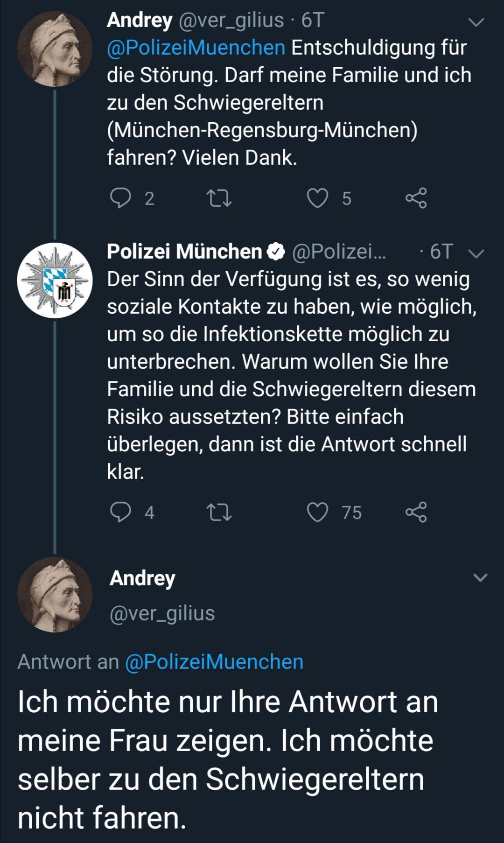Share Andrey's first tweet
Screen dimensions: 504x843
(x=416, y=198)
